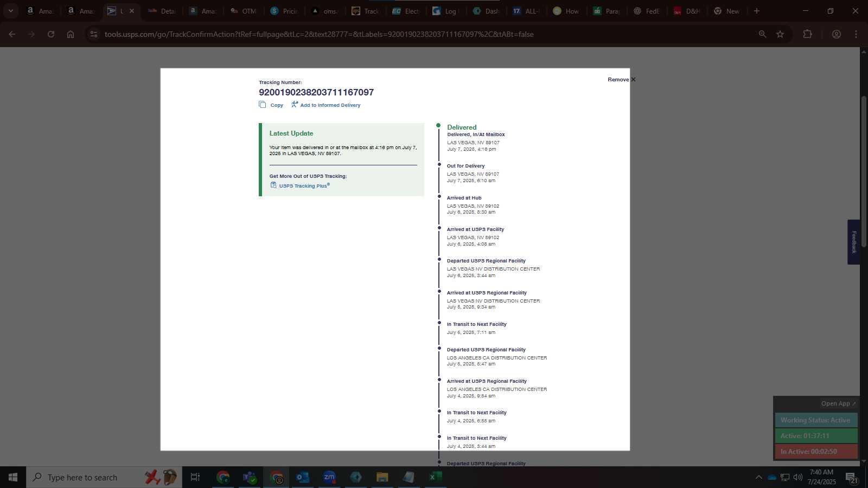The height and width of the screenshot is (488, 868).
Task: Click the Out for Delivery entry
Action: pyautogui.click(x=465, y=166)
